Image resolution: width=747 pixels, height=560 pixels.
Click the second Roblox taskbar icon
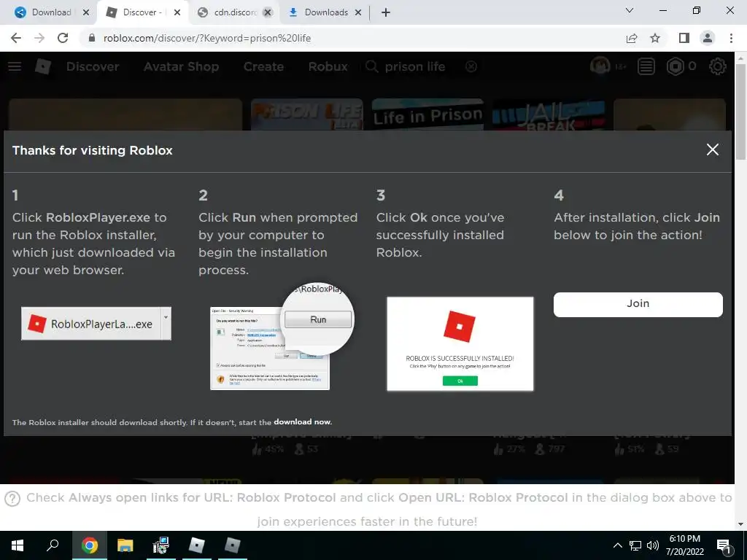(x=233, y=545)
